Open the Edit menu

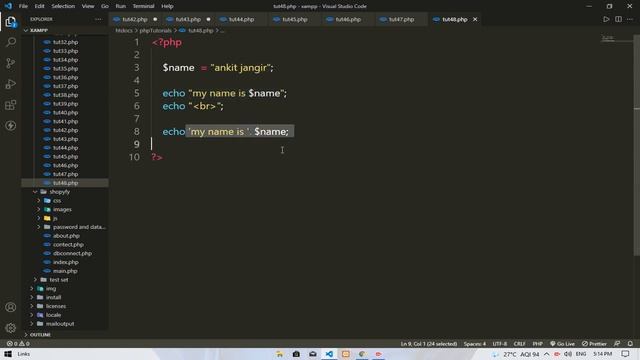tap(39, 6)
